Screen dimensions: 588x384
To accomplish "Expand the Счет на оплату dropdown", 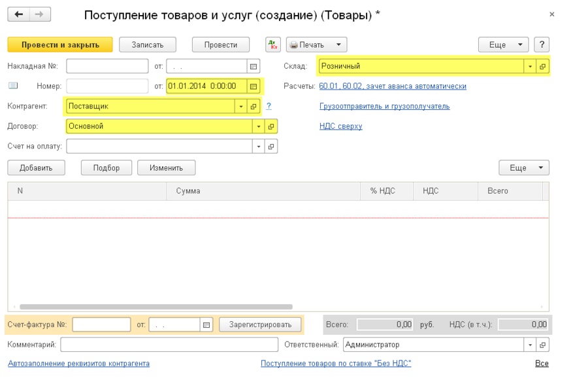I will (258, 147).
